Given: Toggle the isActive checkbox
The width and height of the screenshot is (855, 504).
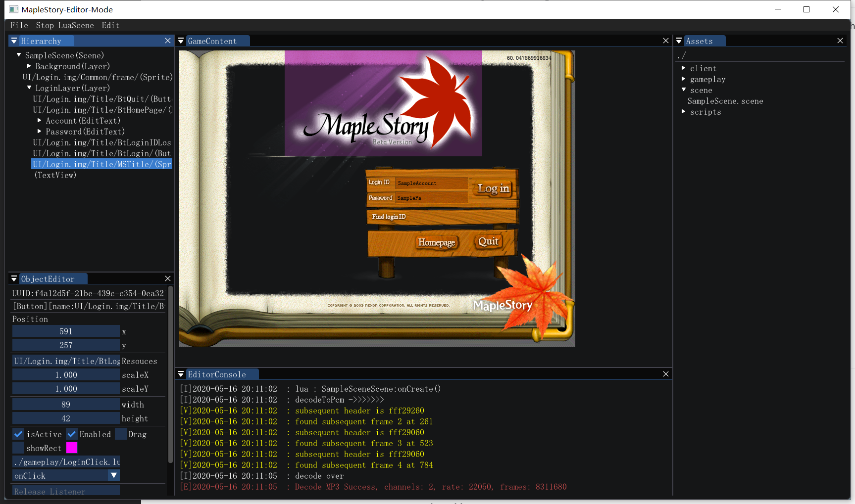Looking at the screenshot, I should 18,434.
